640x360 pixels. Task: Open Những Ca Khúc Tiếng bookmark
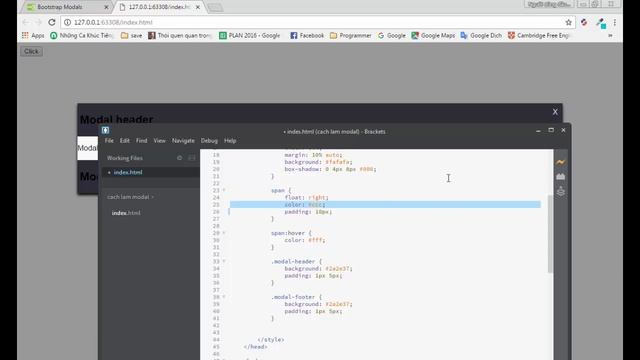[82, 36]
